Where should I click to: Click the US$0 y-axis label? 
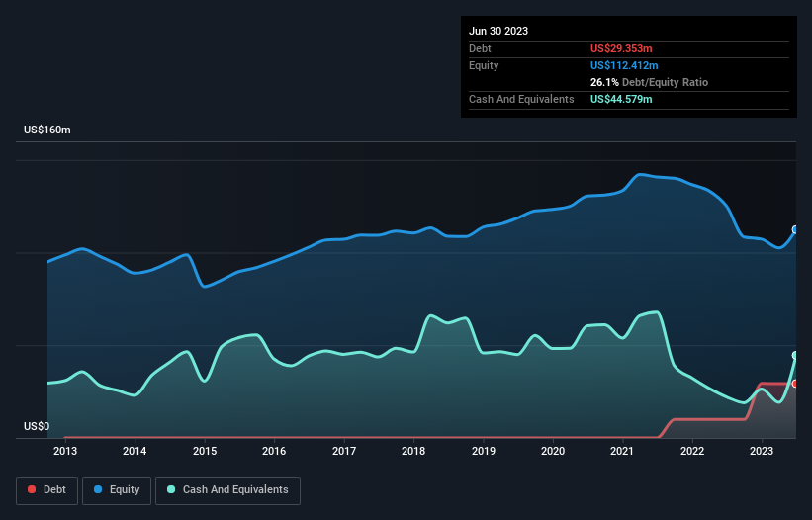click(x=37, y=426)
